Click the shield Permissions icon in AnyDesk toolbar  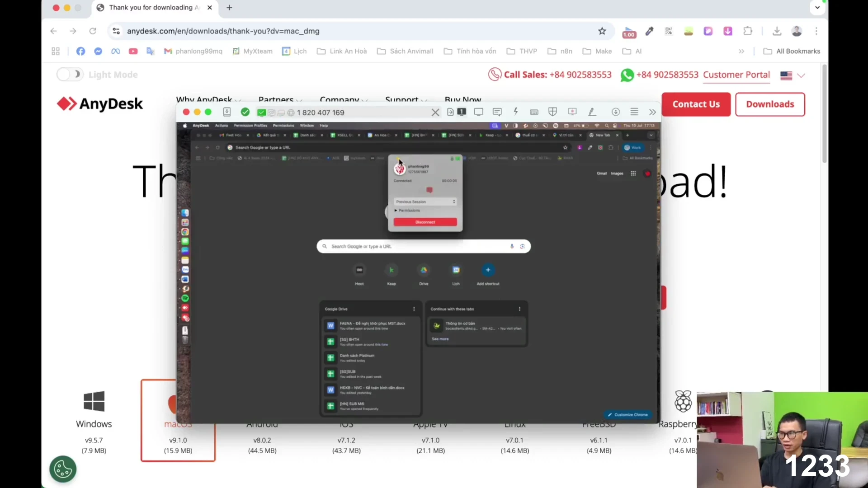[x=552, y=112]
